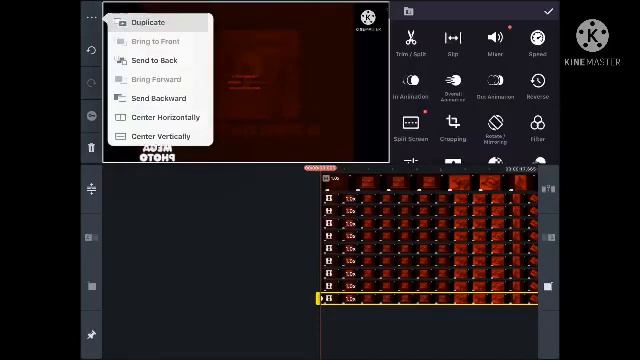Click the undo arrow icon

[91, 50]
